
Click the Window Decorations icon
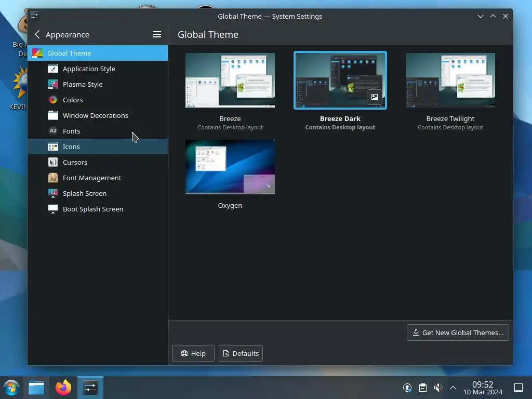pyautogui.click(x=53, y=115)
